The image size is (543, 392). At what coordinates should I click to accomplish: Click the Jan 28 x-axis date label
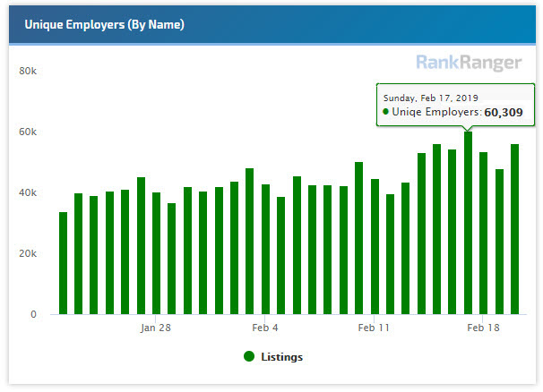tap(156, 328)
